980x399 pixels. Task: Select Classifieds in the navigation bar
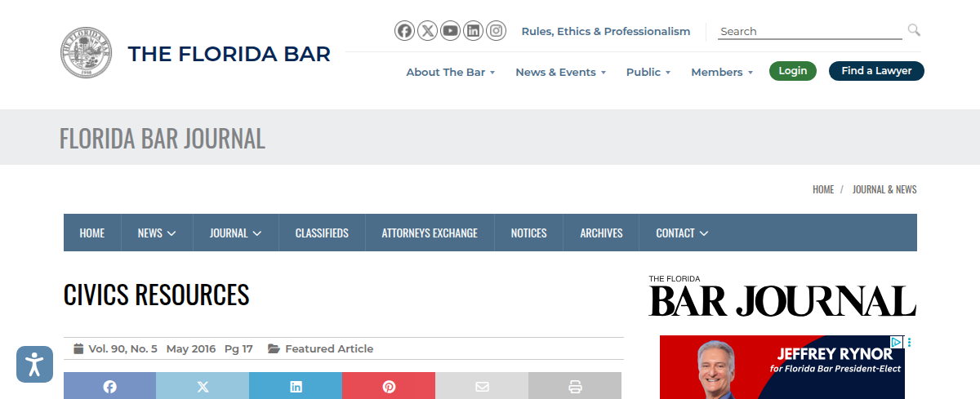click(x=322, y=233)
